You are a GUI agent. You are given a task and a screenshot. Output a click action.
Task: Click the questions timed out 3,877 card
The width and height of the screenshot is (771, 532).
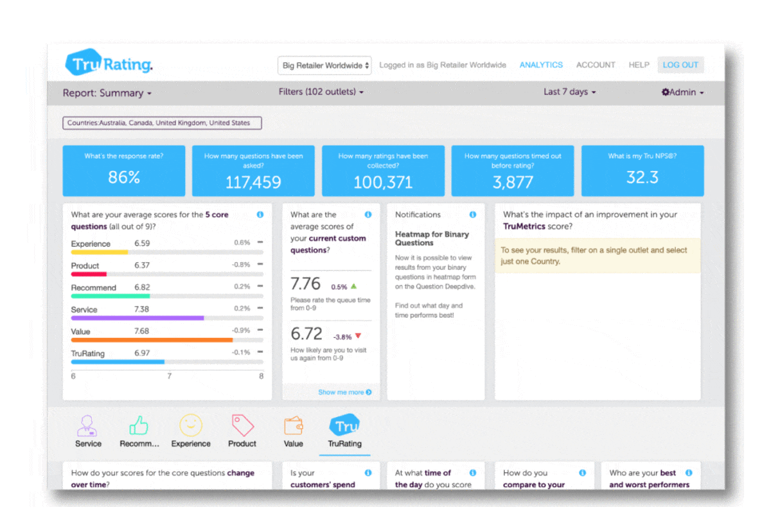click(513, 171)
